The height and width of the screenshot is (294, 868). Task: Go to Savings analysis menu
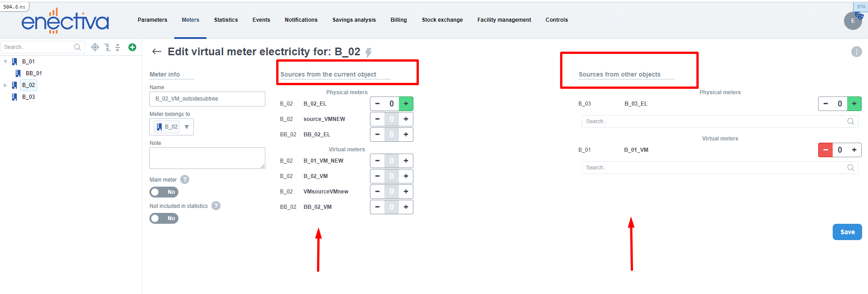[354, 20]
